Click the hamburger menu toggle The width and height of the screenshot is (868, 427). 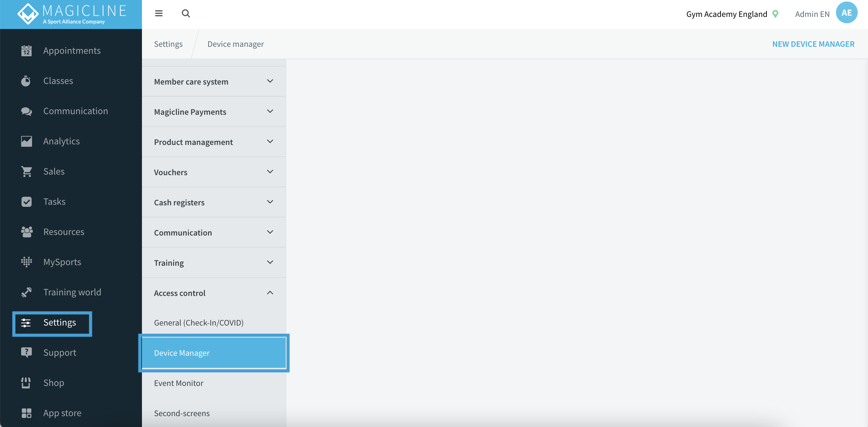159,13
